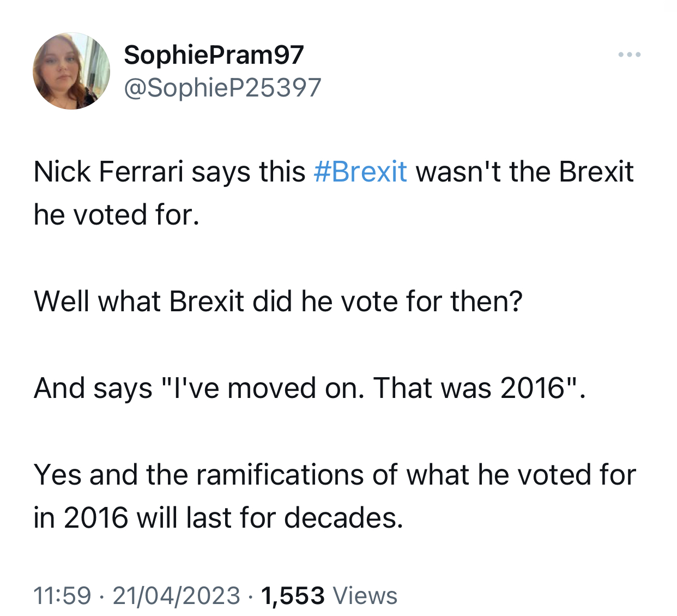
Task: Click the word "decades." at tweet end
Action: pyautogui.click(x=343, y=517)
